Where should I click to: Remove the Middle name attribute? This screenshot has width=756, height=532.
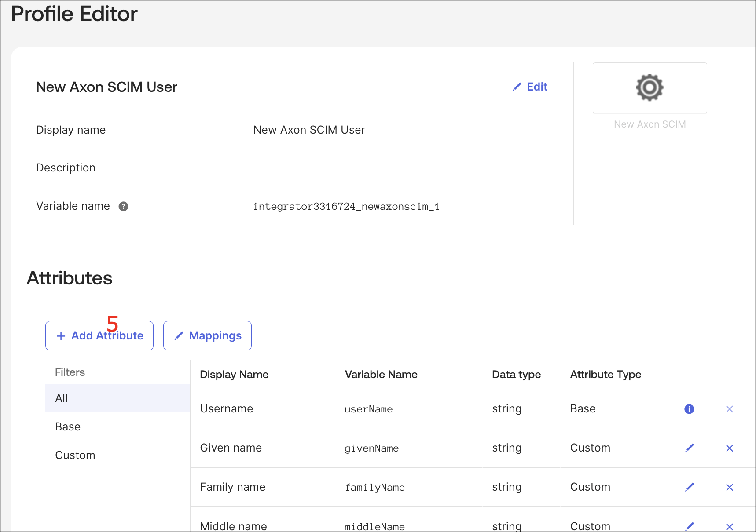click(729, 526)
